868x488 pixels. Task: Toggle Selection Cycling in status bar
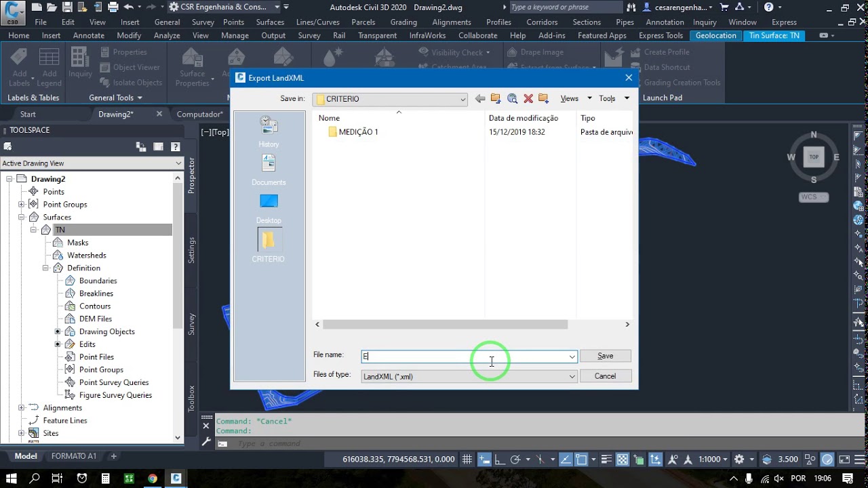pyautogui.click(x=638, y=459)
